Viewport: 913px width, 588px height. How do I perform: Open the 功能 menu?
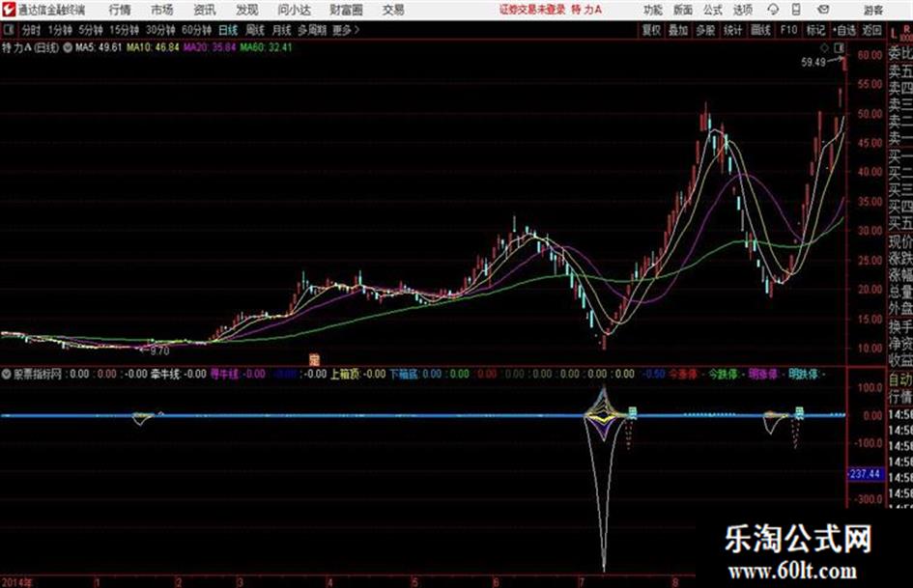(653, 10)
